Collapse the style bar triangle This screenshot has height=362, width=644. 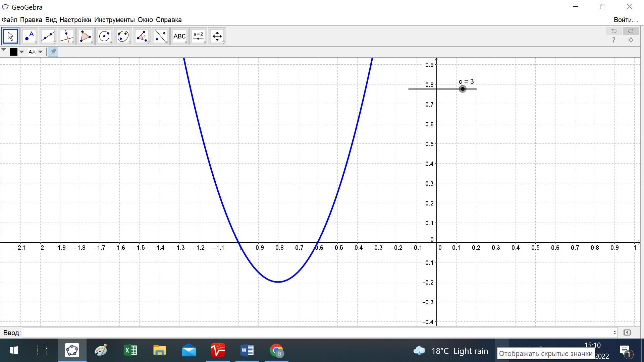[4, 50]
